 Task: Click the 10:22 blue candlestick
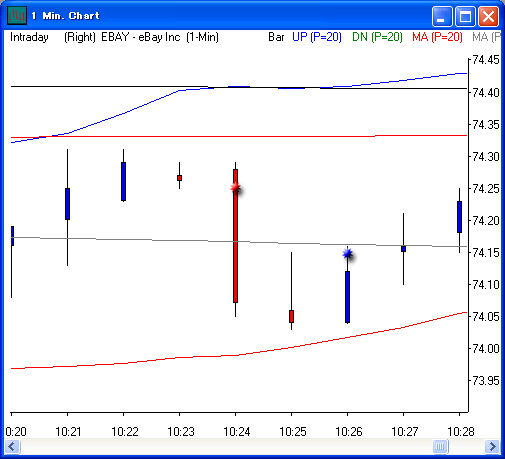(123, 181)
